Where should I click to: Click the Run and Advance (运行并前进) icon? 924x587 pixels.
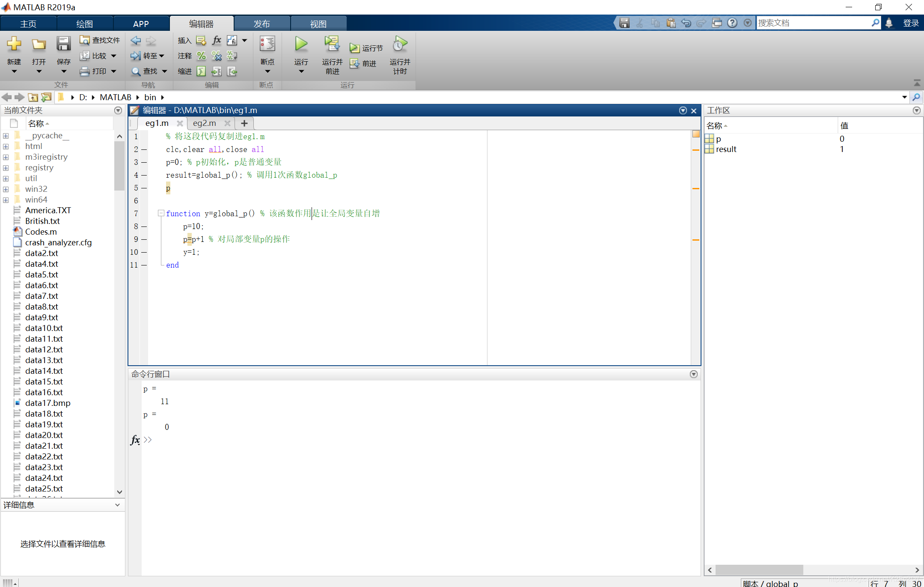pos(332,44)
